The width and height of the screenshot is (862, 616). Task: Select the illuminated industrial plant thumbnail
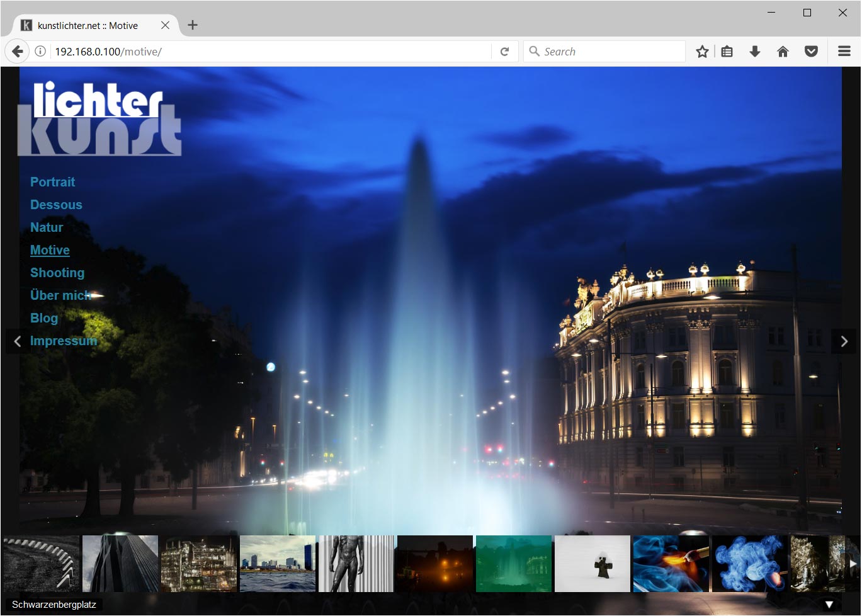pyautogui.click(x=199, y=564)
